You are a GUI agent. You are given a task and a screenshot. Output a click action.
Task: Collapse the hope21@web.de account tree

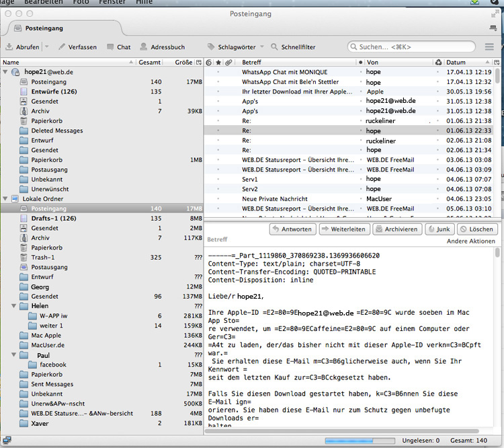tap(6, 71)
